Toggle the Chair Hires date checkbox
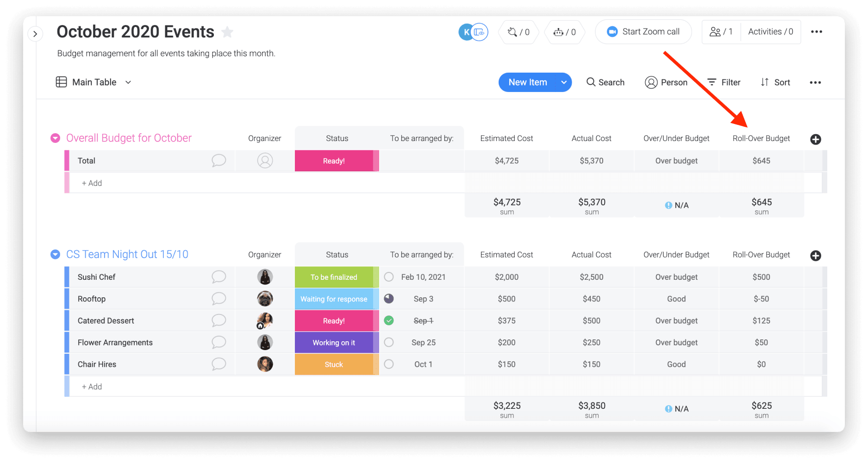The image size is (868, 462). (389, 364)
